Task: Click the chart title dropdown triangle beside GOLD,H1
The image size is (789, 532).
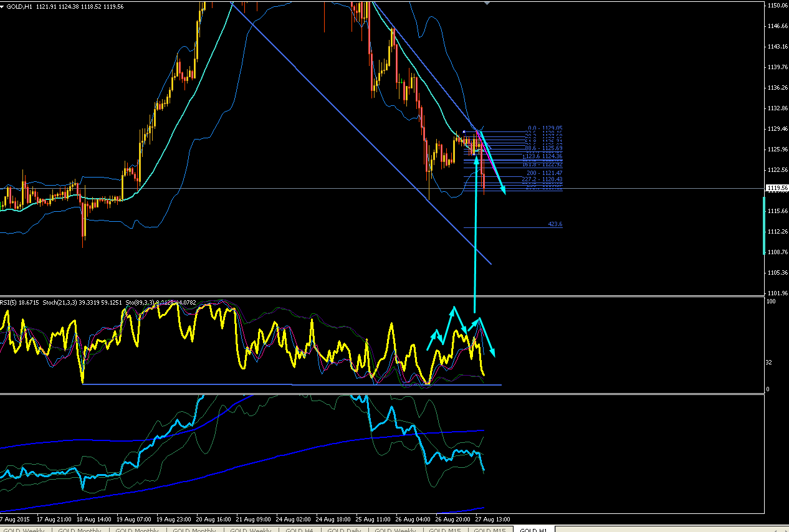Action: tap(3, 6)
